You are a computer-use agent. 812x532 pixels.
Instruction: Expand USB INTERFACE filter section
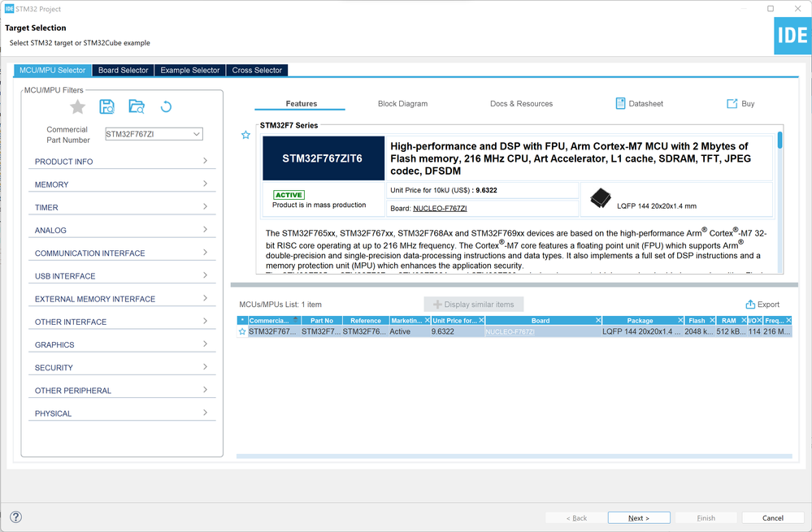click(x=122, y=276)
